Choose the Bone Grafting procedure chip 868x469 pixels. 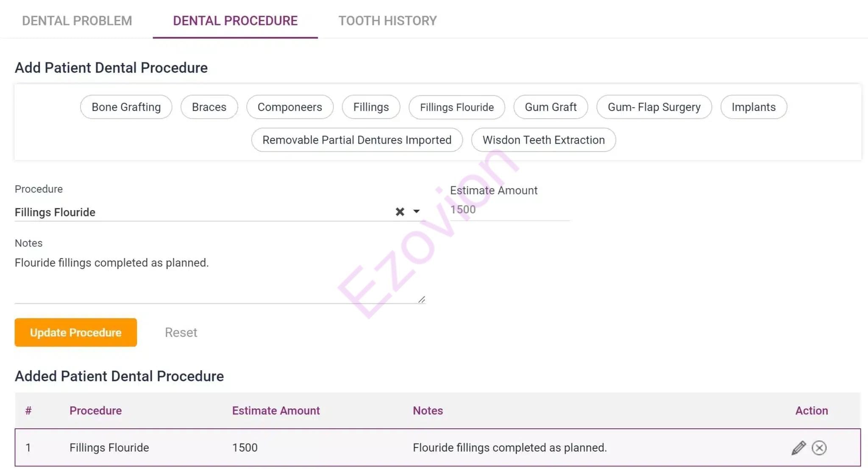[126, 107]
